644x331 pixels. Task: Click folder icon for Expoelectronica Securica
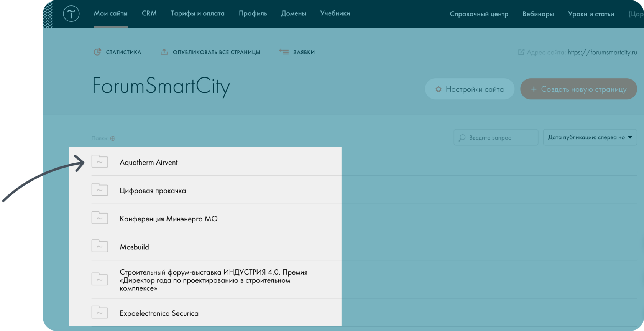[x=100, y=312]
